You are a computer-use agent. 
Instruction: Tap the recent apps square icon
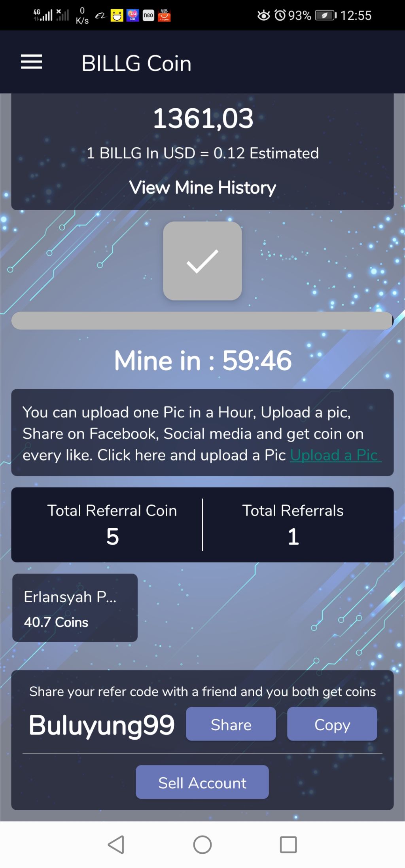[x=288, y=845]
